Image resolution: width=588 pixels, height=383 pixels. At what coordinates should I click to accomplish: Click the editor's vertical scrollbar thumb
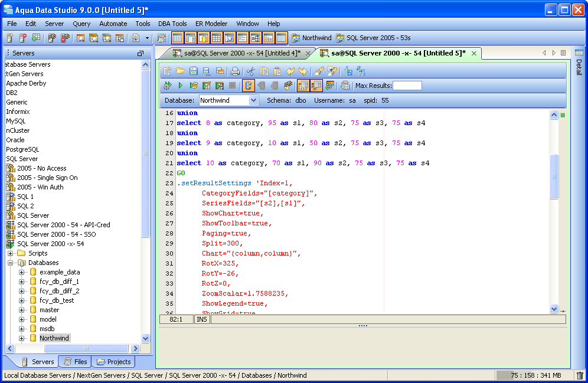click(554, 177)
